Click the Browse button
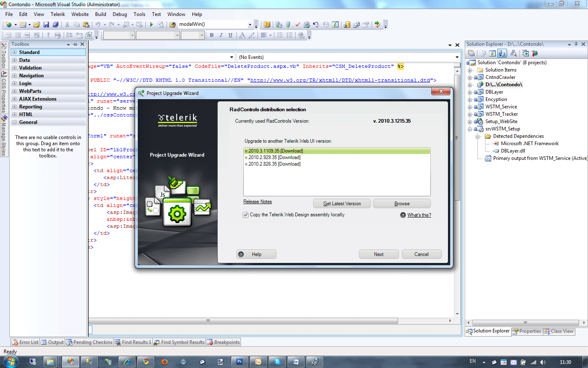The image size is (588, 368). [402, 204]
